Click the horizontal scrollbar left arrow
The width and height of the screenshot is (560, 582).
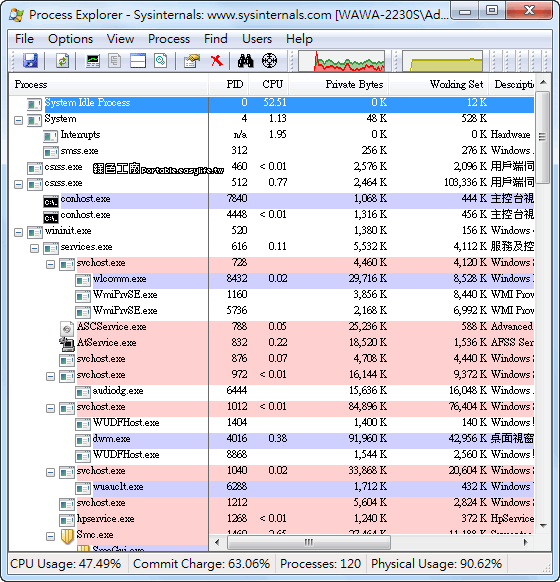[217, 542]
